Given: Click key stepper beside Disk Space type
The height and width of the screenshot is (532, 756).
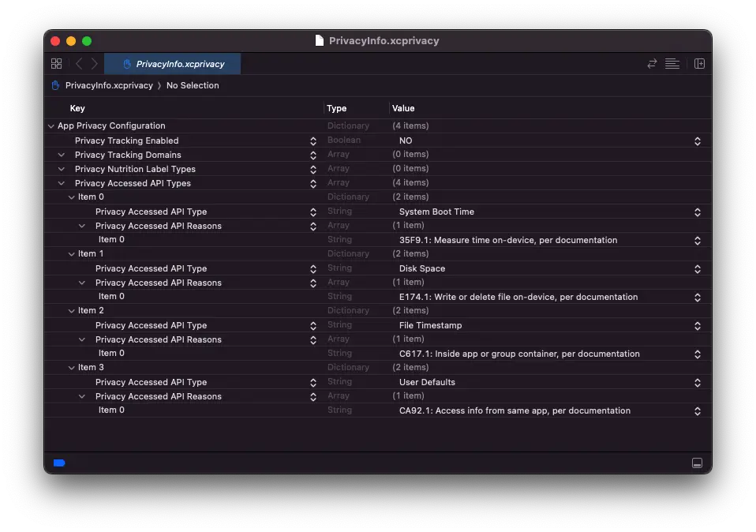Looking at the screenshot, I should pyautogui.click(x=313, y=268).
